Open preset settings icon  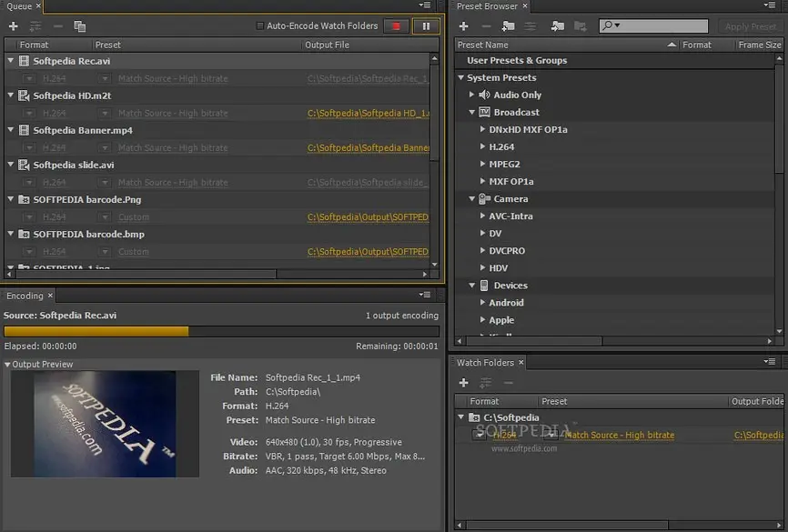click(530, 26)
